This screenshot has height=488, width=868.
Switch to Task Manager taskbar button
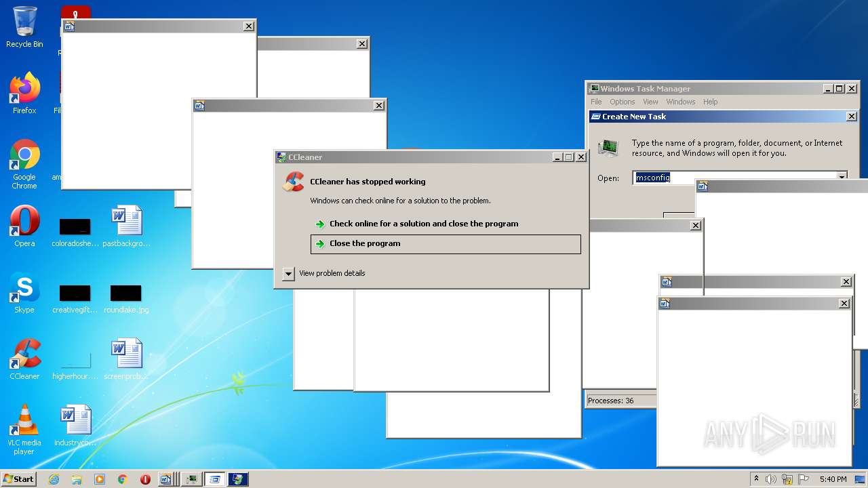click(192, 479)
